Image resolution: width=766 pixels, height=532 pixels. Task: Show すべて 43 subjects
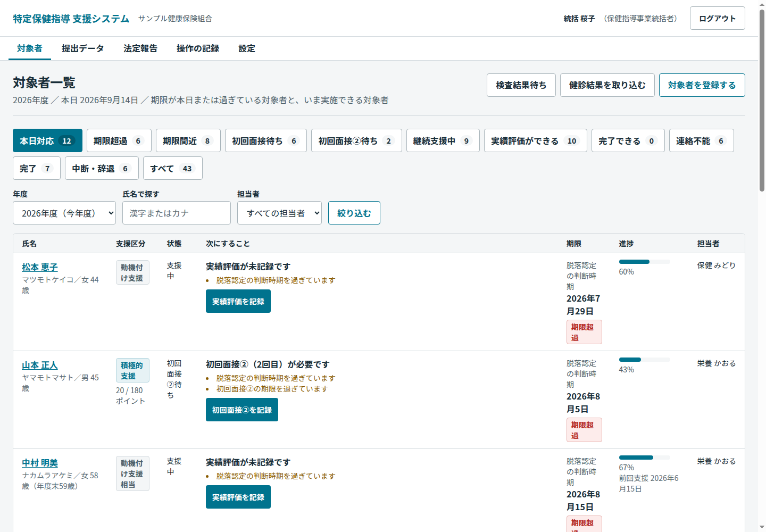[x=173, y=168]
